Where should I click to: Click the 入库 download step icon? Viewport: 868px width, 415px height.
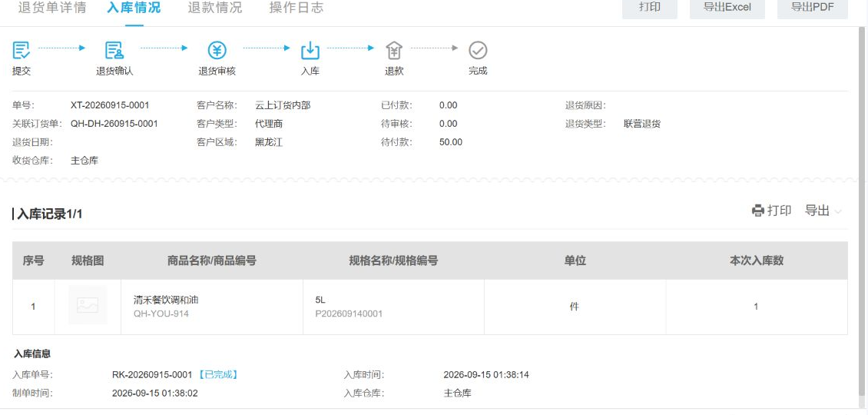click(310, 51)
